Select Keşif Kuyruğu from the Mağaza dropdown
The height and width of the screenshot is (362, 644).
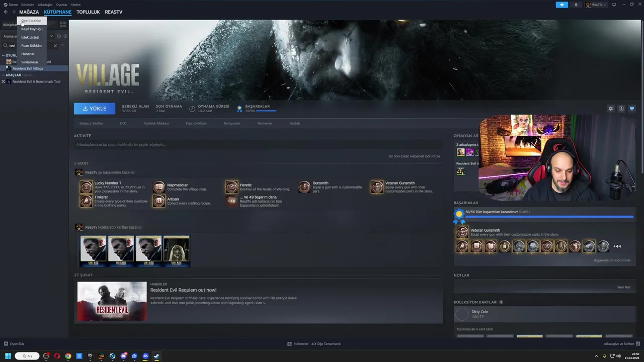tap(32, 29)
